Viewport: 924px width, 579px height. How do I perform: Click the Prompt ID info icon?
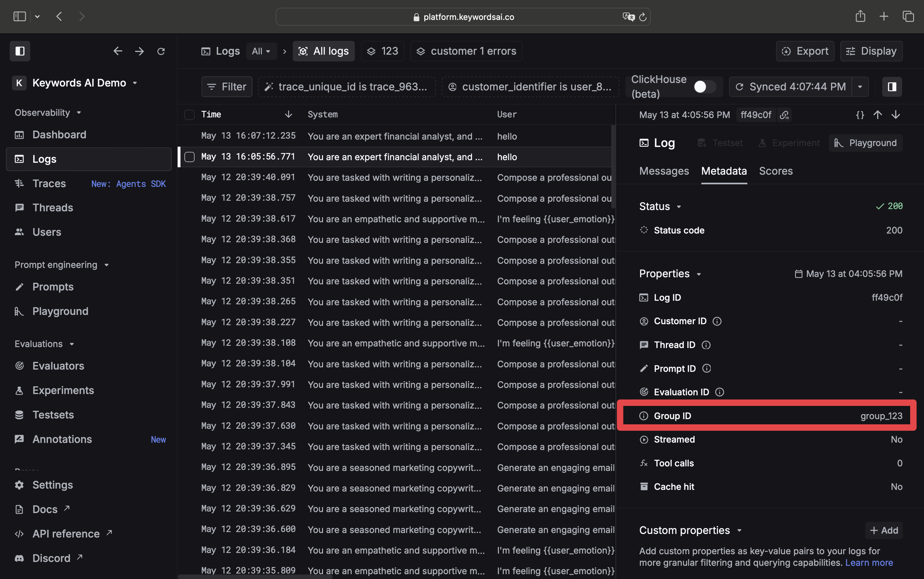tap(707, 368)
